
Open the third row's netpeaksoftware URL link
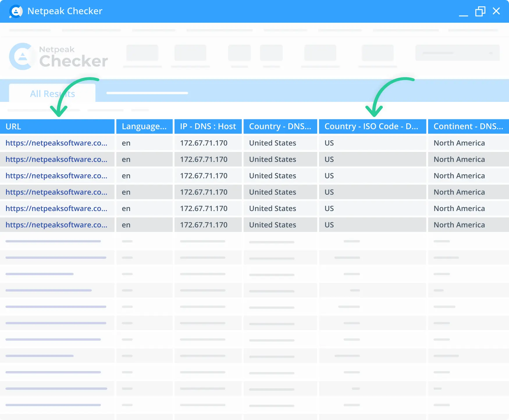[56, 176]
